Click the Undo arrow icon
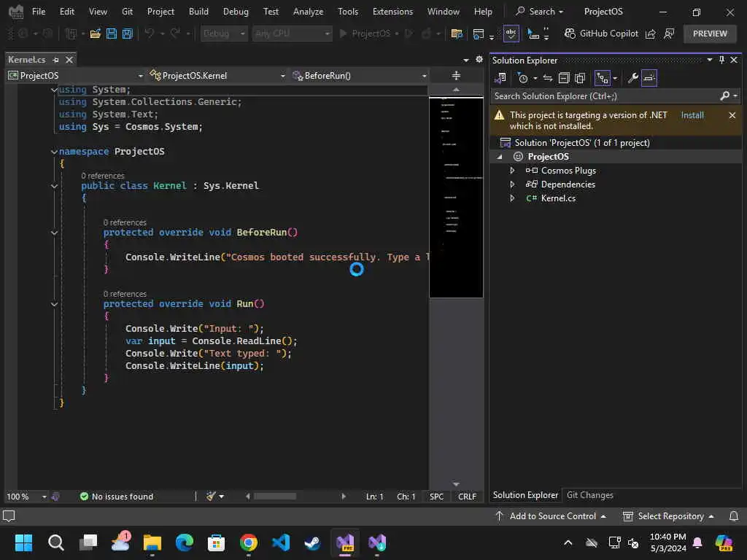This screenshot has height=560, width=747. 150,34
